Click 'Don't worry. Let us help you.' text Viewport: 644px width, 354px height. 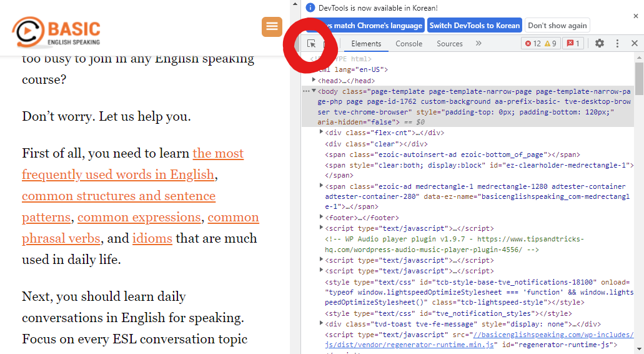tap(106, 116)
